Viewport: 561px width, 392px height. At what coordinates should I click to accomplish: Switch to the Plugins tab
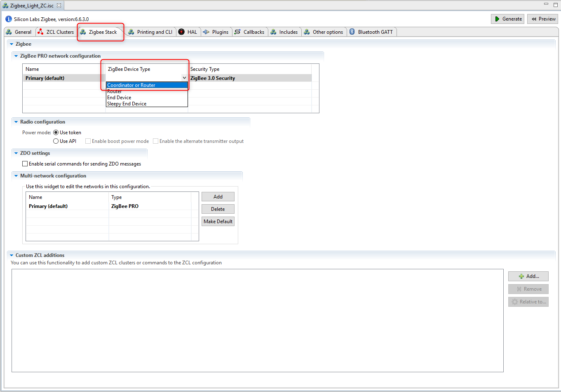pyautogui.click(x=216, y=32)
